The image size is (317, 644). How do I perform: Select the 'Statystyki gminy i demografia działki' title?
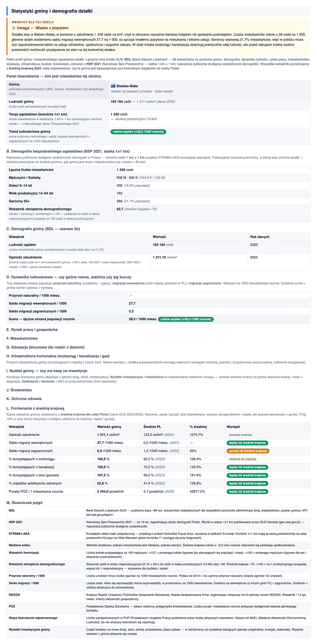tap(52, 11)
